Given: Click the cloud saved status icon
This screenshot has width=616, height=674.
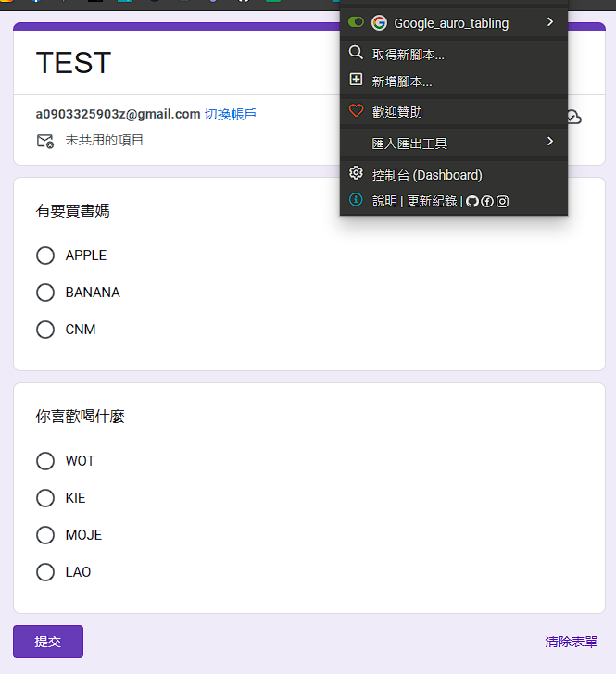Looking at the screenshot, I should pyautogui.click(x=573, y=117).
